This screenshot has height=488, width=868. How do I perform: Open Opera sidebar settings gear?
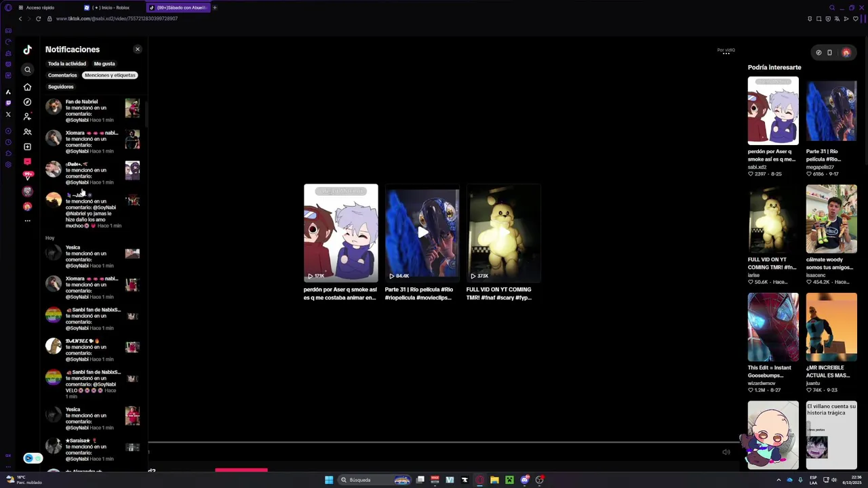coord(8,165)
